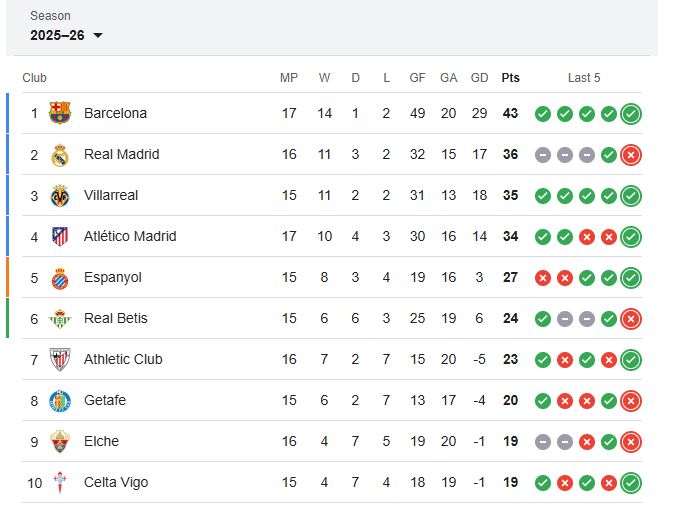The width and height of the screenshot is (677, 509).
Task: Open the Celta Vigo team link
Action: click(x=115, y=482)
